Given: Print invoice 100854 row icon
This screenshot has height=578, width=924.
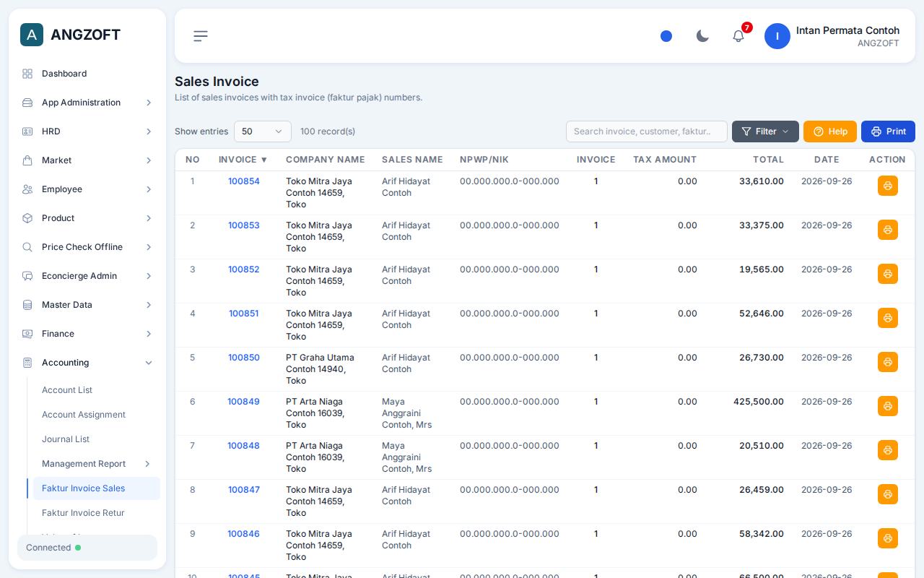Looking at the screenshot, I should coord(888,186).
